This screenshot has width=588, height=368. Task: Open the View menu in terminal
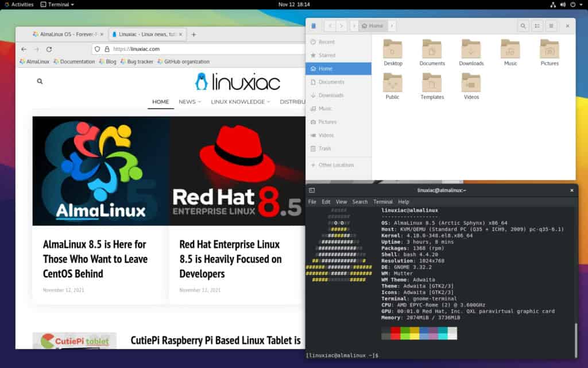(341, 202)
